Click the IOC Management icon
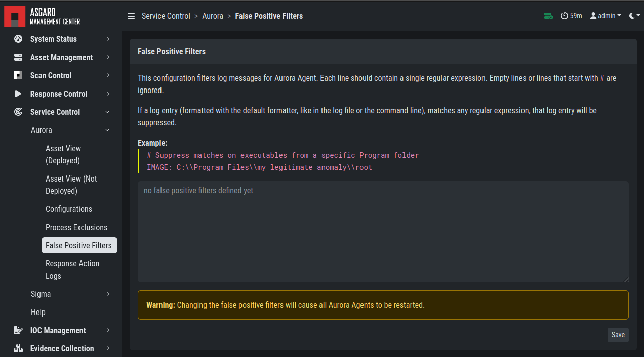This screenshot has width=644, height=357. [18, 330]
